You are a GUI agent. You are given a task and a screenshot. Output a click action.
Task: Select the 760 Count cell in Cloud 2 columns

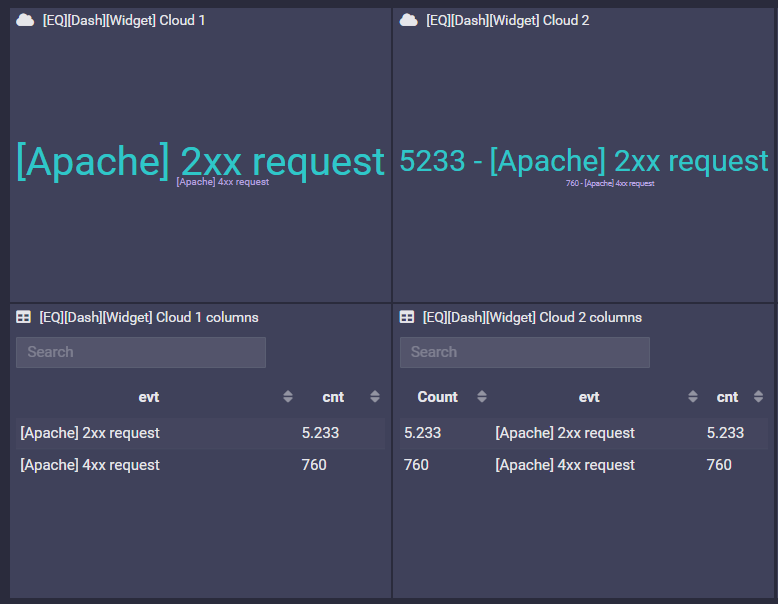[416, 465]
